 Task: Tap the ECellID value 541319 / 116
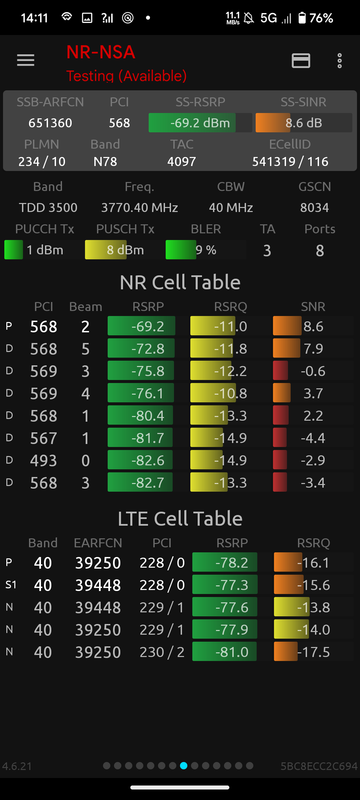(x=290, y=162)
